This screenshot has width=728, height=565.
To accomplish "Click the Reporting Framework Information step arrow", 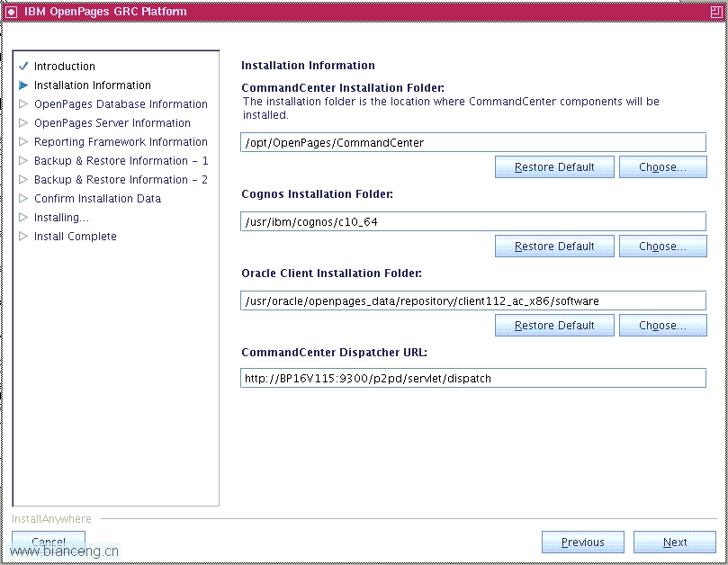I will 23,141.
